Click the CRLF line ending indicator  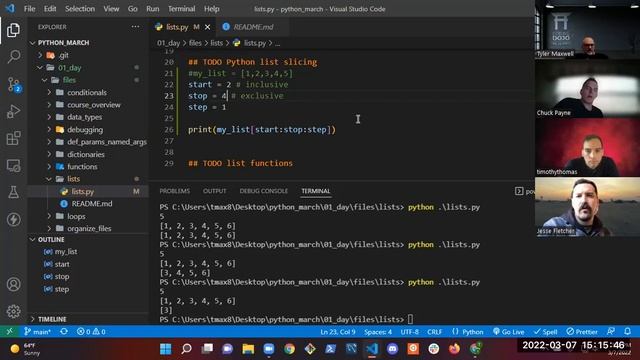coord(434,331)
